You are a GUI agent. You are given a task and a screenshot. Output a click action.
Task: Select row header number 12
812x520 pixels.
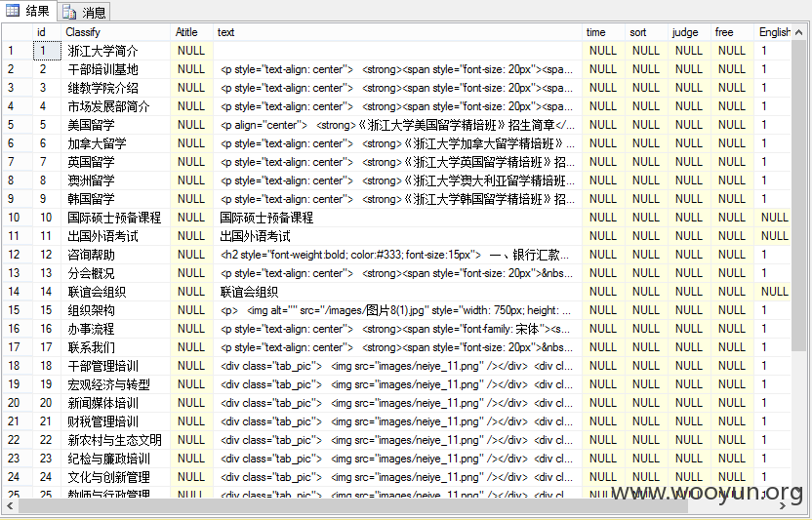click(x=18, y=255)
